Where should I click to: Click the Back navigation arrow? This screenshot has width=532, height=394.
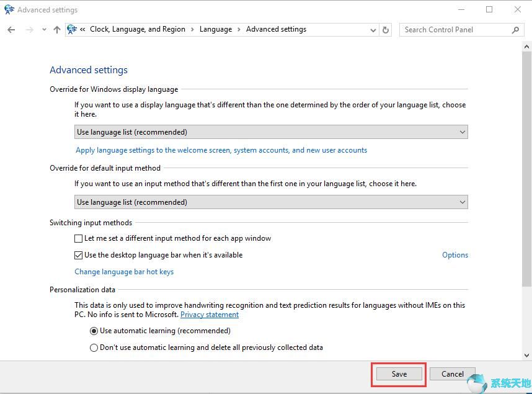(x=11, y=29)
